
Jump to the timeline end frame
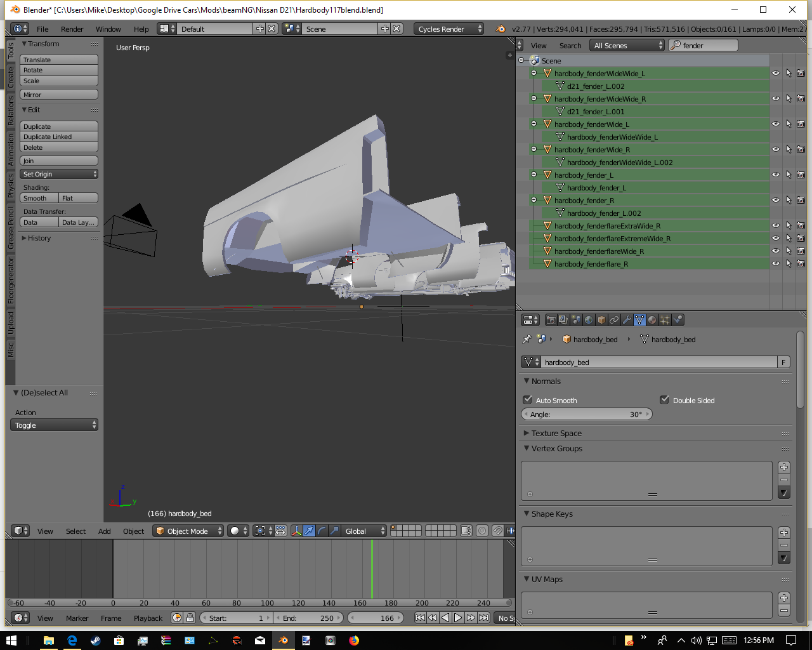coord(483,618)
